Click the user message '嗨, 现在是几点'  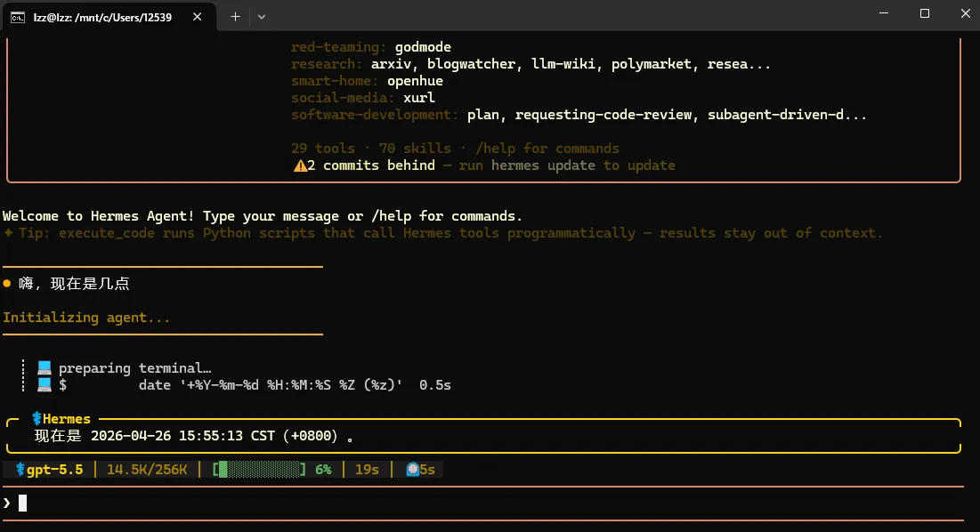(74, 284)
